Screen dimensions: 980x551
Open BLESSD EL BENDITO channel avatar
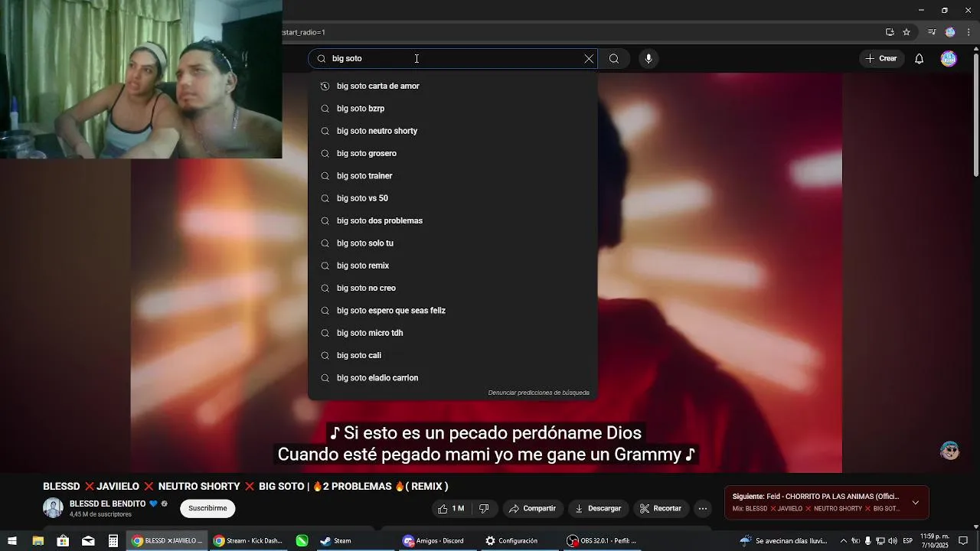pos(53,508)
